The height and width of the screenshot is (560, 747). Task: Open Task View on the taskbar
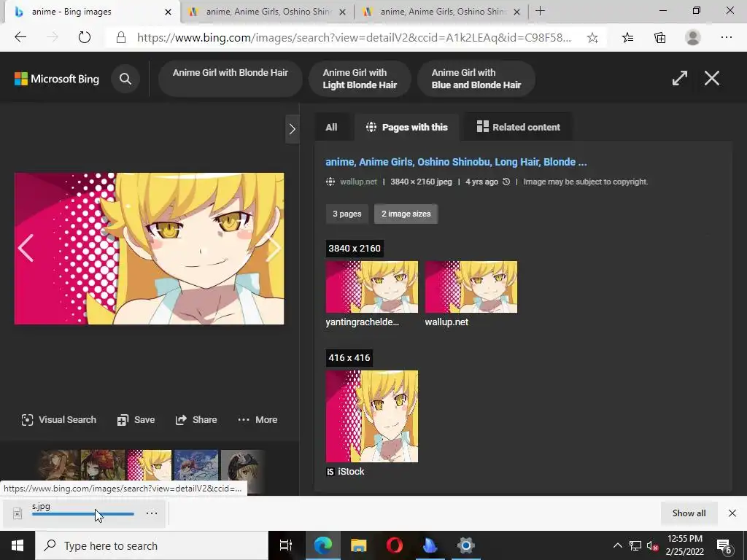tap(286, 545)
